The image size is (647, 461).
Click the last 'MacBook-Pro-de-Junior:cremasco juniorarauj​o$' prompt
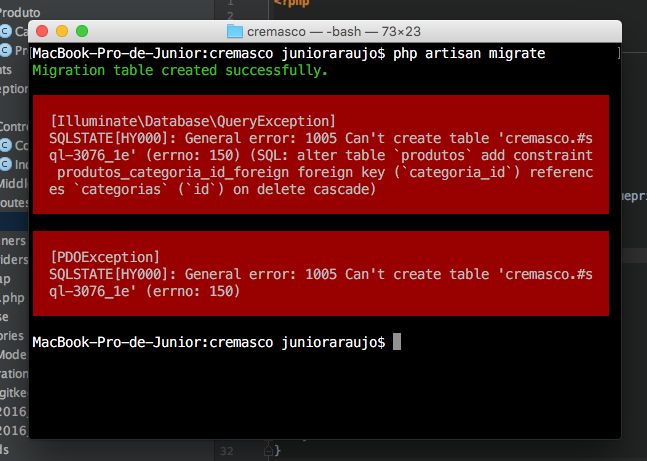click(x=209, y=343)
